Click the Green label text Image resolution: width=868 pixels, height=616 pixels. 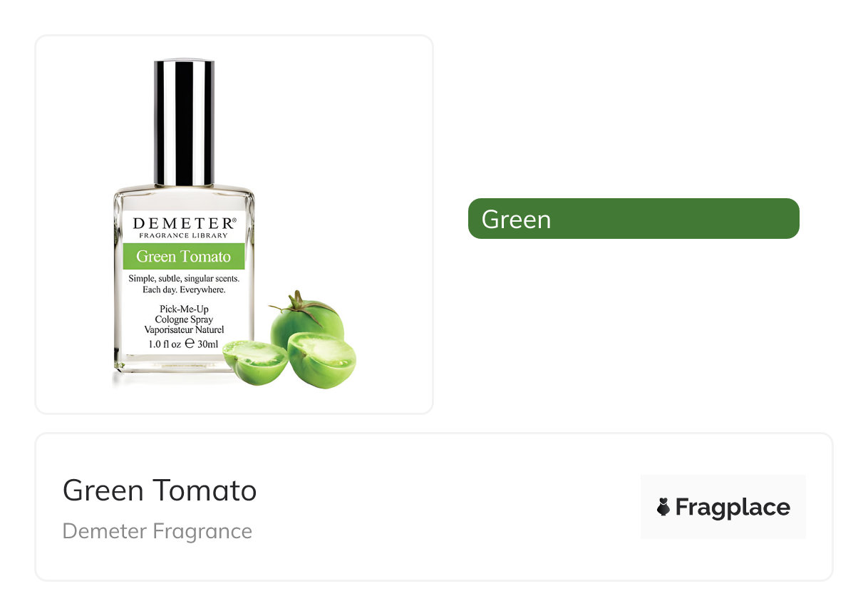click(516, 219)
